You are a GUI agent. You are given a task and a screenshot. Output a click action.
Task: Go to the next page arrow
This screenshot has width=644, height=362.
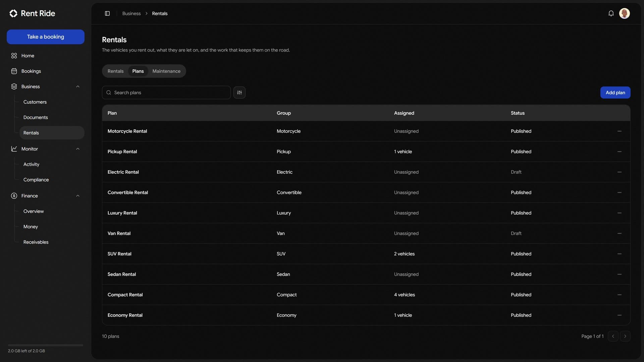(x=625, y=336)
